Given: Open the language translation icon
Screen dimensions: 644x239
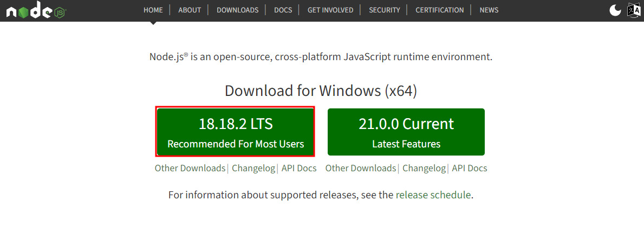Looking at the screenshot, I should pyautogui.click(x=634, y=10).
